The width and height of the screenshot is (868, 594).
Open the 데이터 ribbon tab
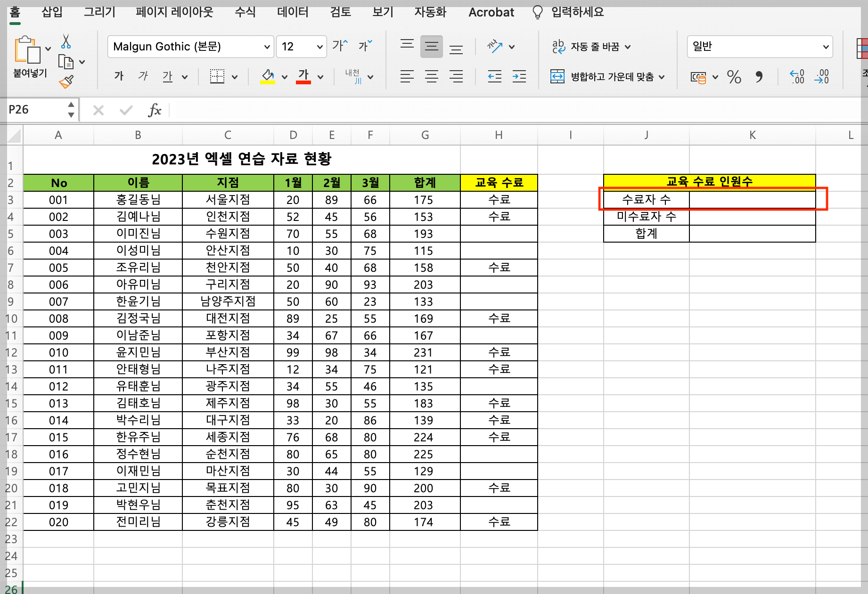point(292,12)
